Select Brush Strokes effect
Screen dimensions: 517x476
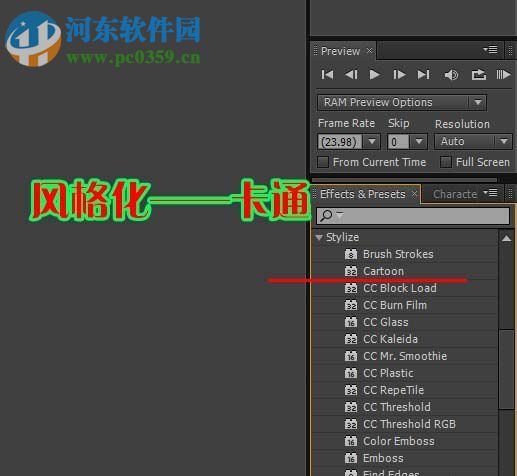point(398,254)
